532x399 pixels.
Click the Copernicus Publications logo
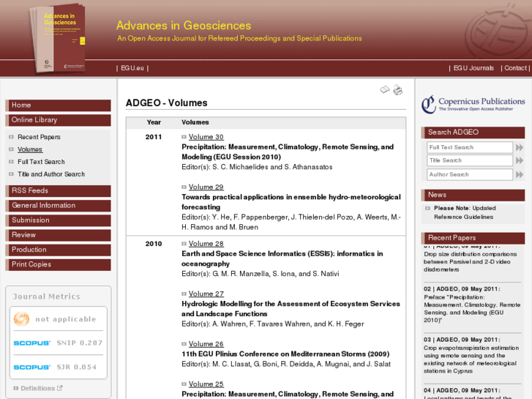pos(473,104)
